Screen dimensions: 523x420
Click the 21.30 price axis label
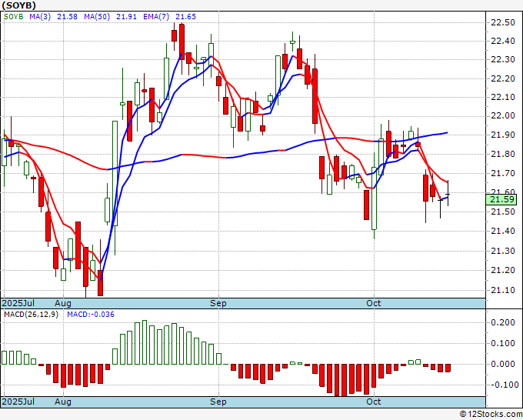(503, 251)
